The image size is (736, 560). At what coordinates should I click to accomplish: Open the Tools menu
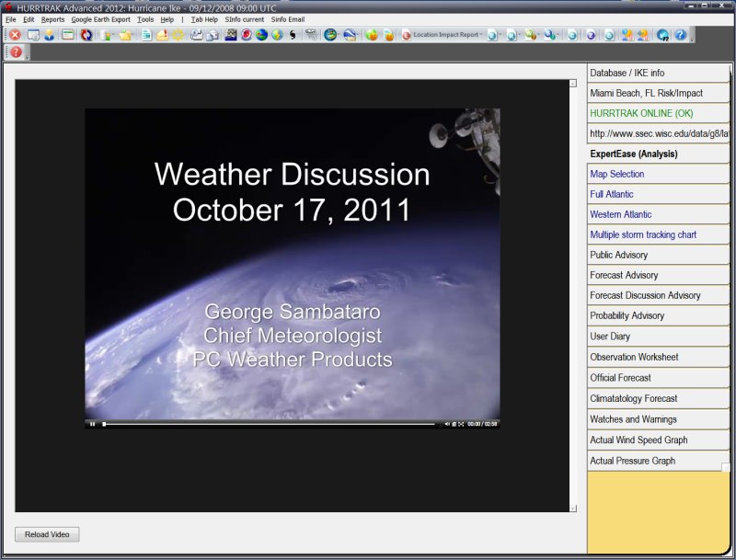point(145,19)
